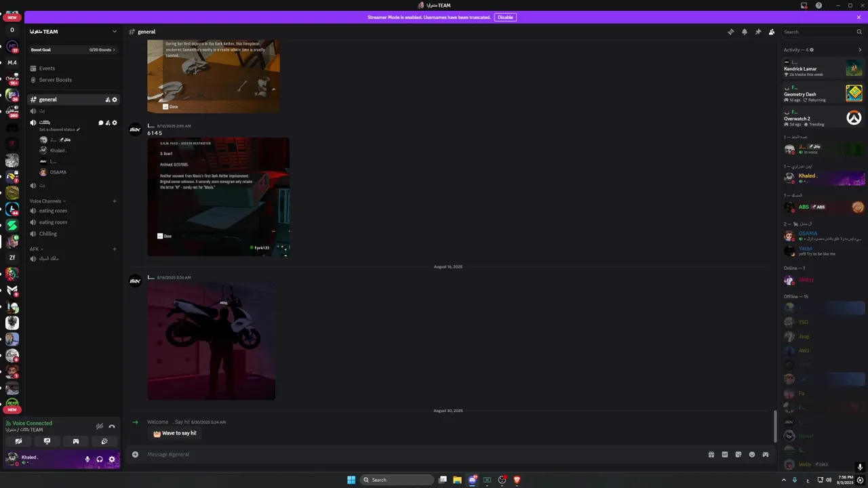The height and width of the screenshot is (488, 868).
Task: Edit general channel settings gear
Action: click(115, 100)
